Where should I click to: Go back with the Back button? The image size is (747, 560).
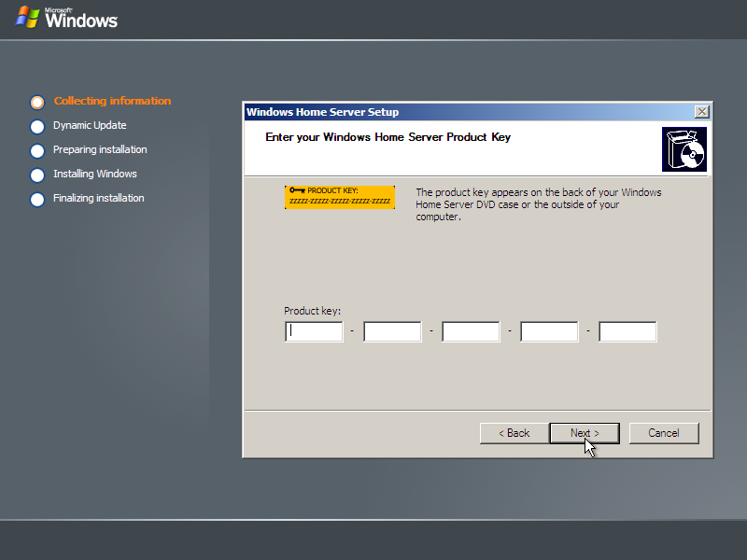514,433
